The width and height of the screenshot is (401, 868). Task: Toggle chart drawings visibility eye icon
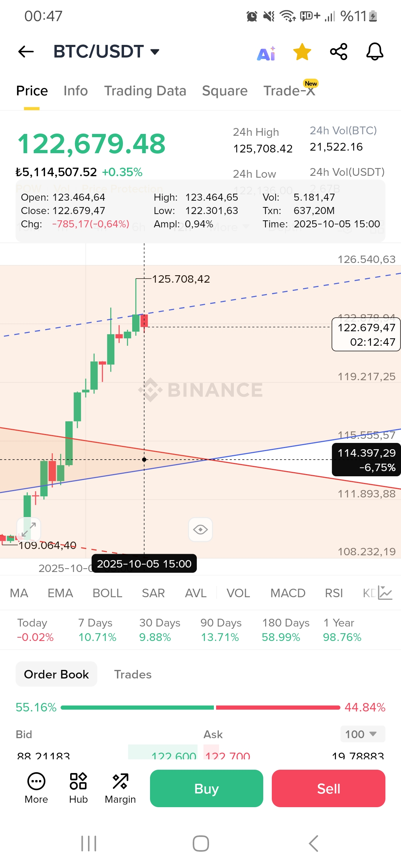(200, 529)
